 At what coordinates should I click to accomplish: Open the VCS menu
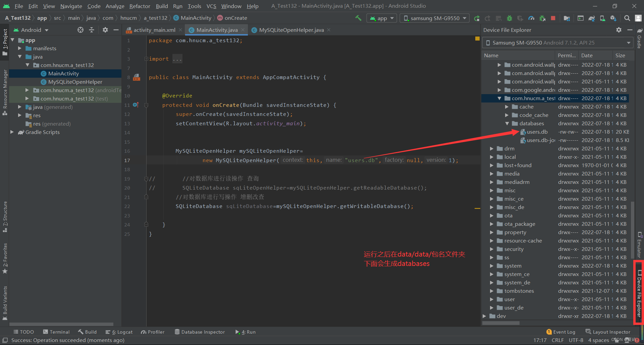211,6
